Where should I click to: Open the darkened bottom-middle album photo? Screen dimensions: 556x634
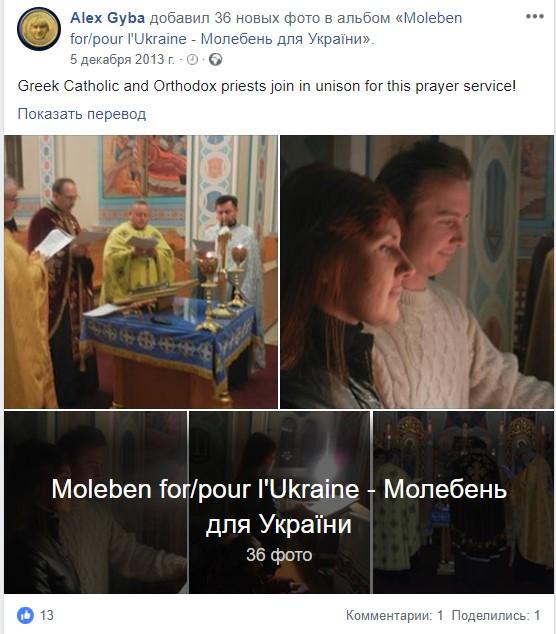[x=279, y=503]
